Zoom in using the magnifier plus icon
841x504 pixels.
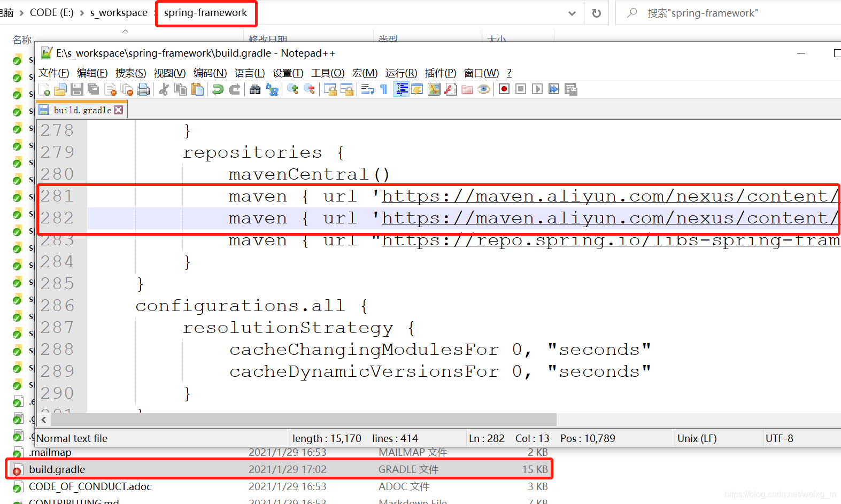[x=292, y=89]
